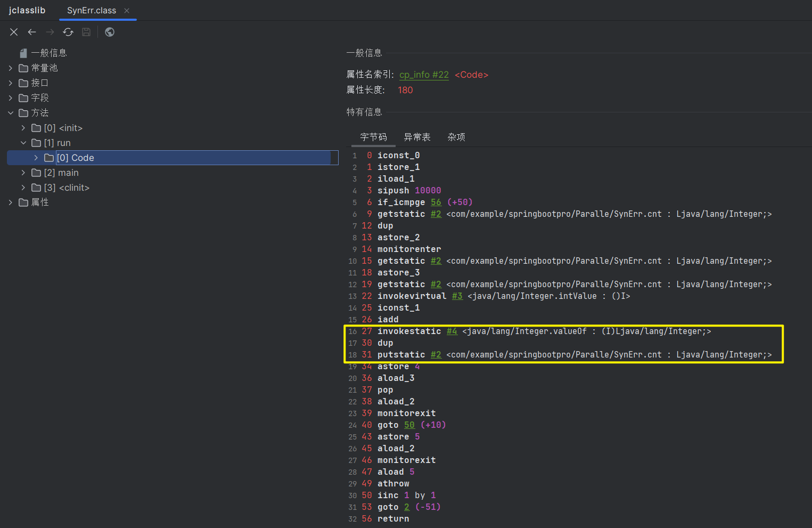Click the 接口 folder icon

(23, 83)
